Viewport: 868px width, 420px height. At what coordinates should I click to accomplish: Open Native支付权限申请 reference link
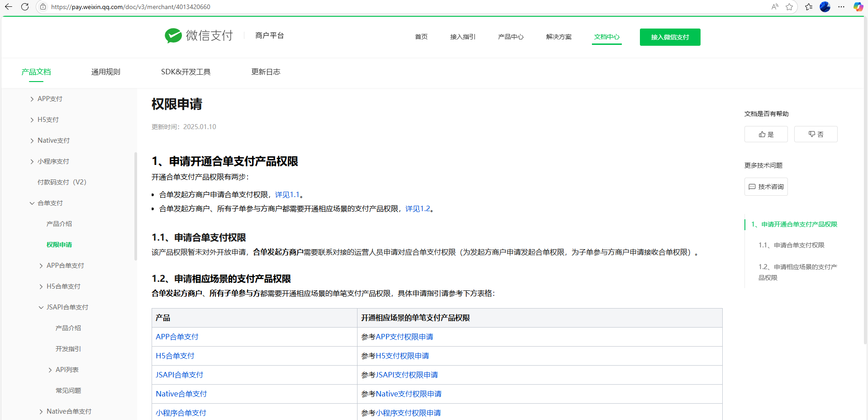[409, 394]
